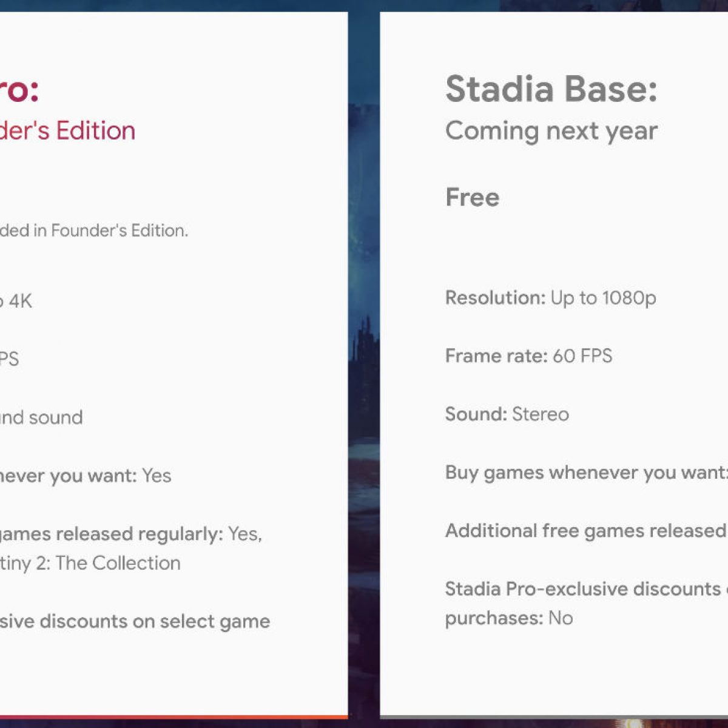728x728 pixels.
Task: Click the red "Founder's Edition" subtitle
Action: 67,131
